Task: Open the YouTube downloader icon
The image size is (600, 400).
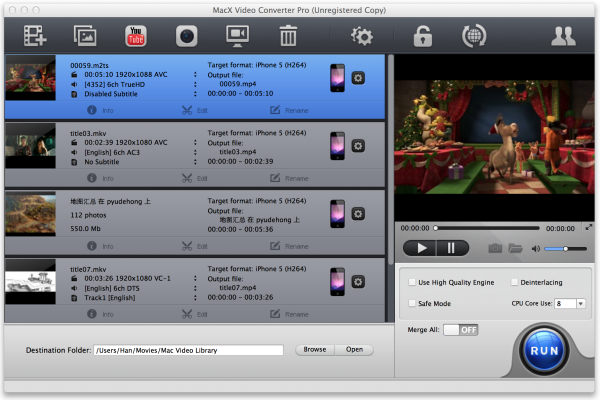Action: coord(136,36)
